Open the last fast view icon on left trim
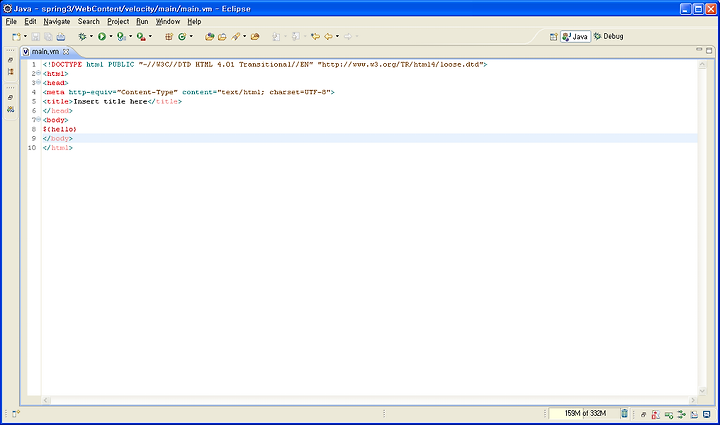The image size is (720, 425). tap(10, 109)
